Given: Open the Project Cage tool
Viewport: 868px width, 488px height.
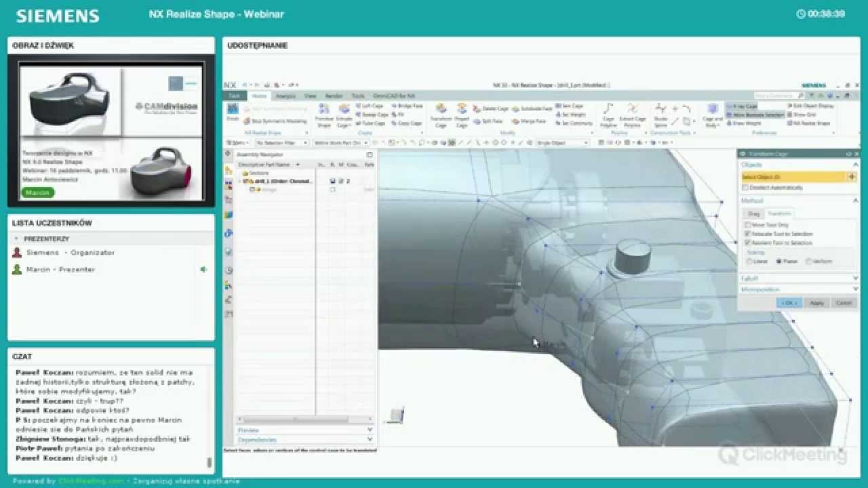Looking at the screenshot, I should (462, 115).
